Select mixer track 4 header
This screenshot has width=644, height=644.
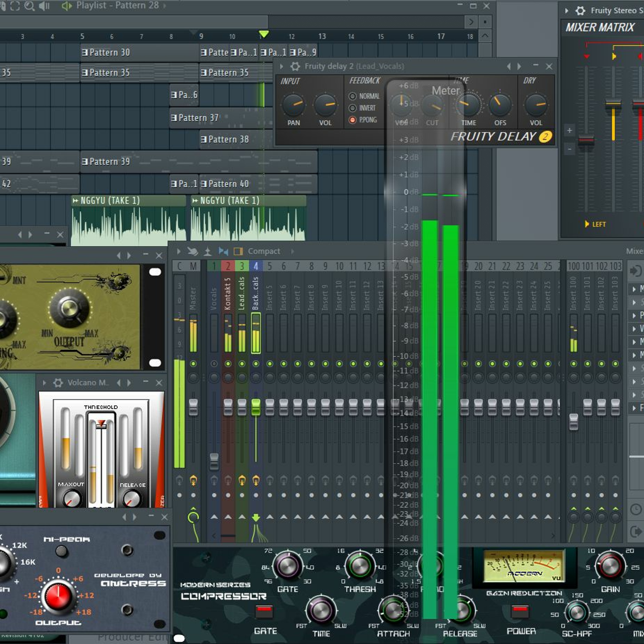pyautogui.click(x=256, y=266)
